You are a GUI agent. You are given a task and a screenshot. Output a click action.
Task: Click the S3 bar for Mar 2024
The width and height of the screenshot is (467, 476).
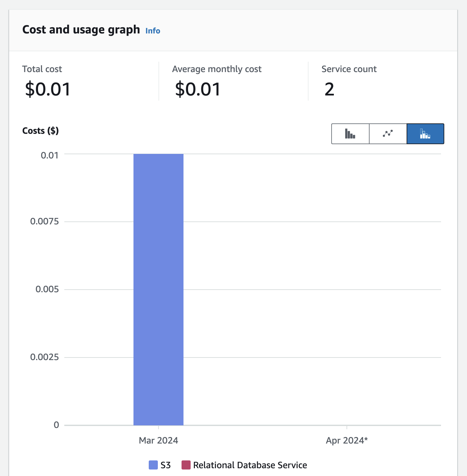click(158, 289)
